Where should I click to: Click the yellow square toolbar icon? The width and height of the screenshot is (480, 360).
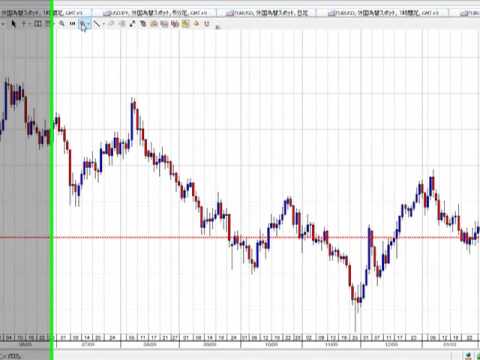tap(185, 24)
